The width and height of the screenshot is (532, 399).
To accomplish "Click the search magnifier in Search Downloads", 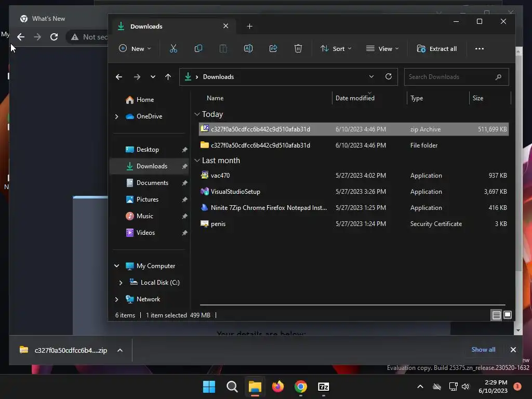I will pyautogui.click(x=498, y=77).
